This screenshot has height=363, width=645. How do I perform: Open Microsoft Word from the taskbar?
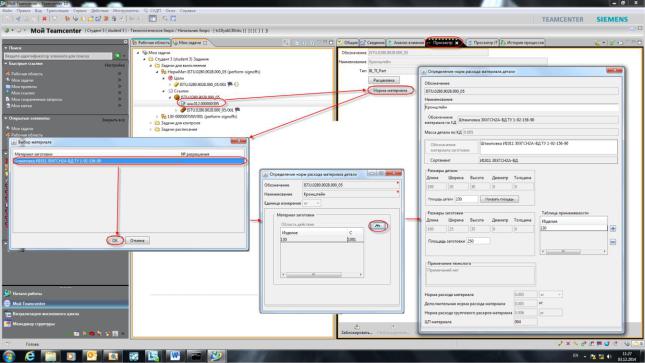pos(175,356)
